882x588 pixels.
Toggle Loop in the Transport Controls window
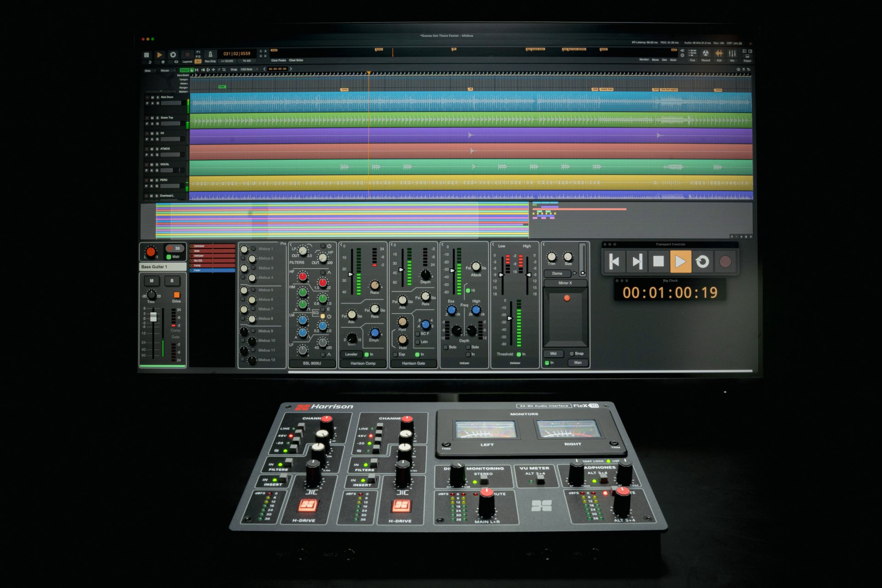click(x=702, y=262)
